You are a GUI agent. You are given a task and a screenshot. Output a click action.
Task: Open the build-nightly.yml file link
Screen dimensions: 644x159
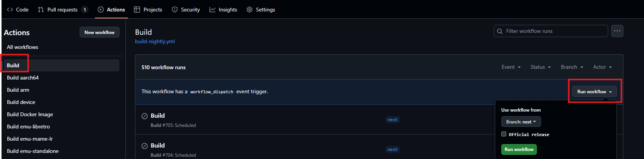pyautogui.click(x=155, y=41)
